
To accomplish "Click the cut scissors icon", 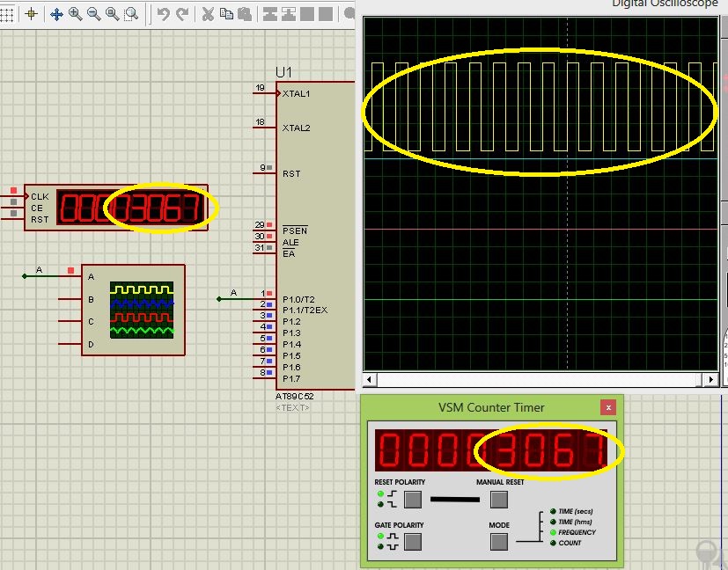I will pyautogui.click(x=208, y=14).
